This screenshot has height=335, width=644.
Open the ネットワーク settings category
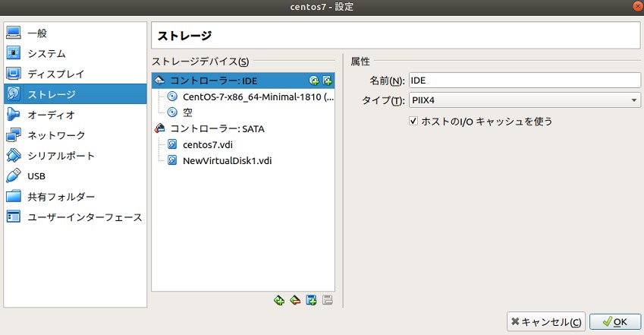[75, 135]
